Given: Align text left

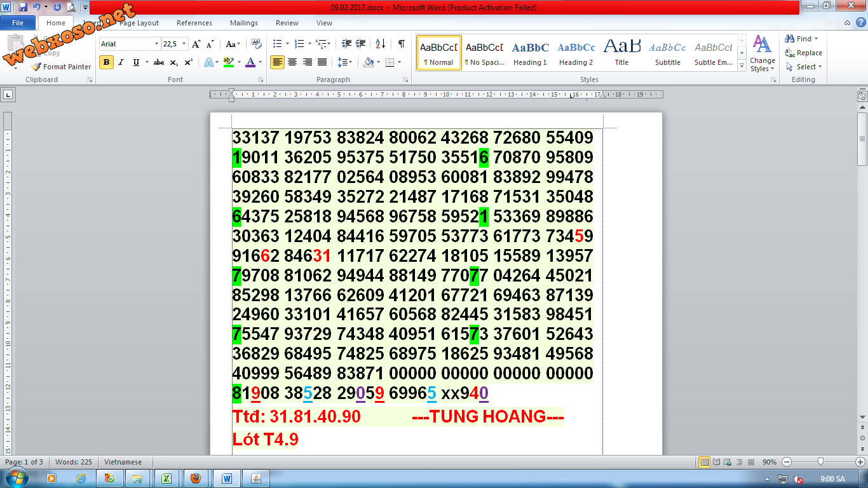Looking at the screenshot, I should pyautogui.click(x=277, y=62).
